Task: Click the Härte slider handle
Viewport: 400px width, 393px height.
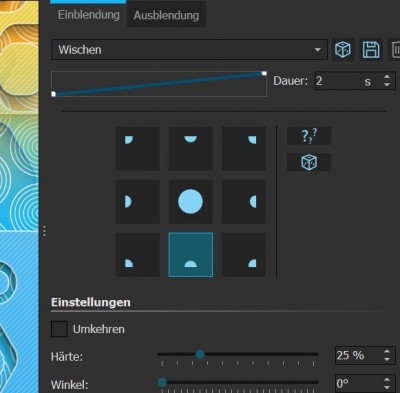Action: pos(200,354)
